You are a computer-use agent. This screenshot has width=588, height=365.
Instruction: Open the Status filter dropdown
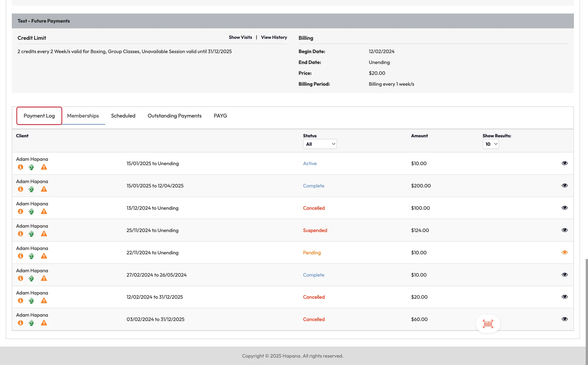pyautogui.click(x=320, y=144)
